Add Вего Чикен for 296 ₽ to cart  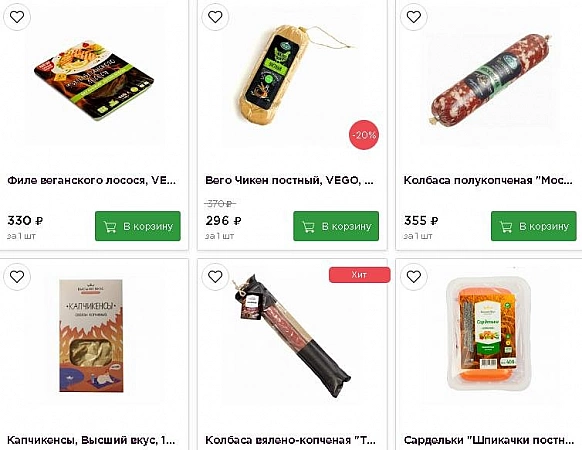[x=336, y=226]
